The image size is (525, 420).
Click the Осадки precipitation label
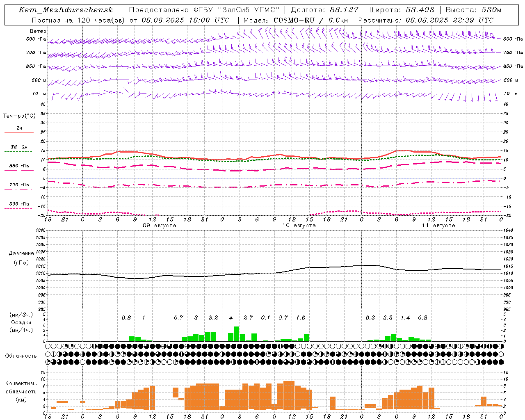point(21,322)
